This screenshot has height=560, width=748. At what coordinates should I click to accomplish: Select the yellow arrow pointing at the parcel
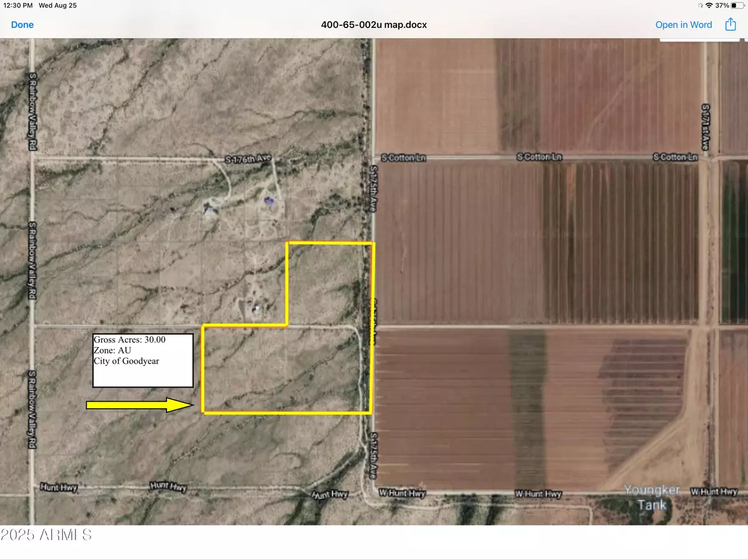pos(138,405)
